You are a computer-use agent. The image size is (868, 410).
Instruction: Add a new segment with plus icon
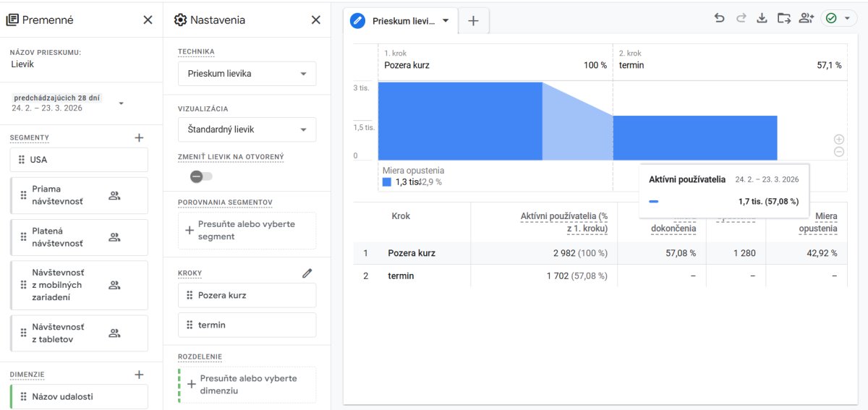click(139, 137)
